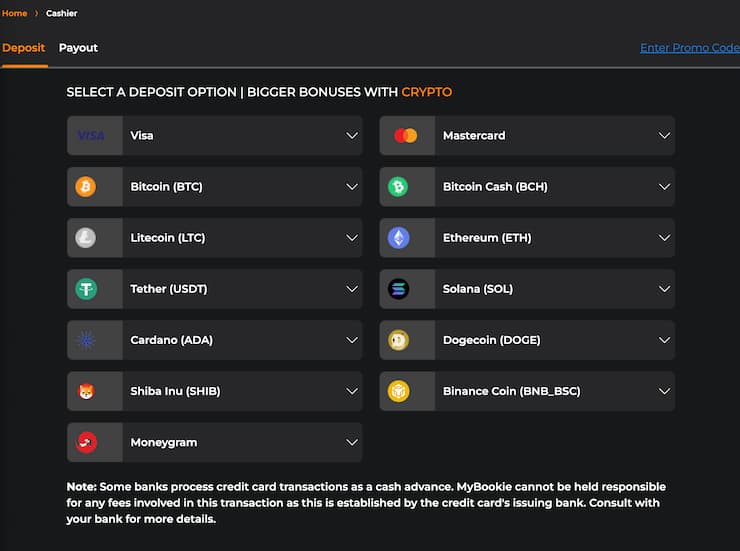The height and width of the screenshot is (551, 740).
Task: Click the yellow Binance Coin icon
Action: coord(398,391)
